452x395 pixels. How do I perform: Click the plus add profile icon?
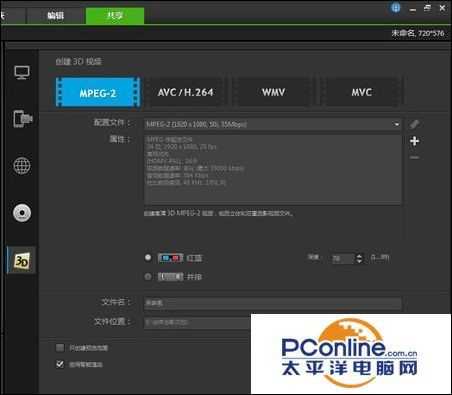pyautogui.click(x=414, y=141)
